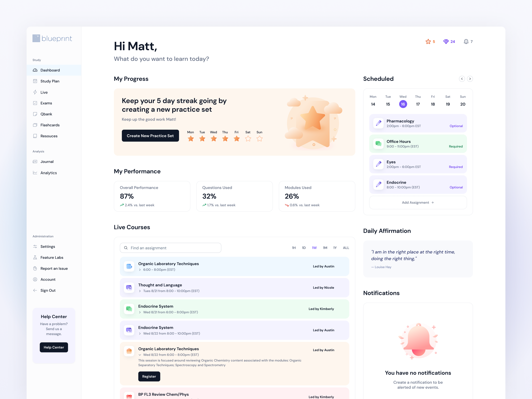Screen dimensions: 532x399
Task: Click Add Assignment button
Action: click(x=418, y=202)
